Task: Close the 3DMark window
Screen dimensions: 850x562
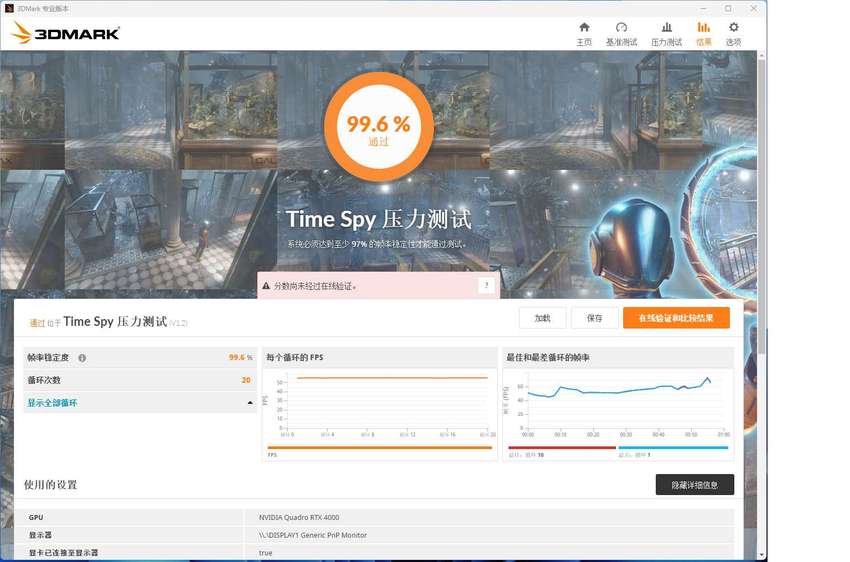Action: 754,8
